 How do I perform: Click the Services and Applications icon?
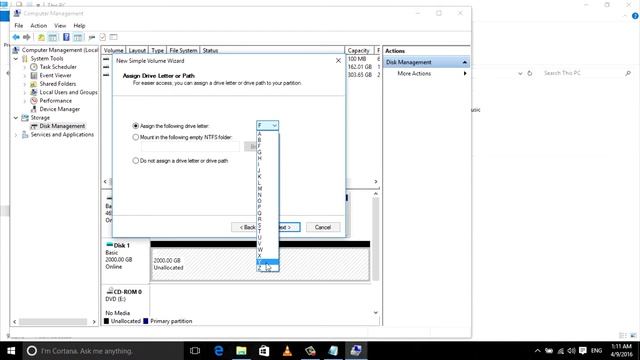tap(25, 135)
